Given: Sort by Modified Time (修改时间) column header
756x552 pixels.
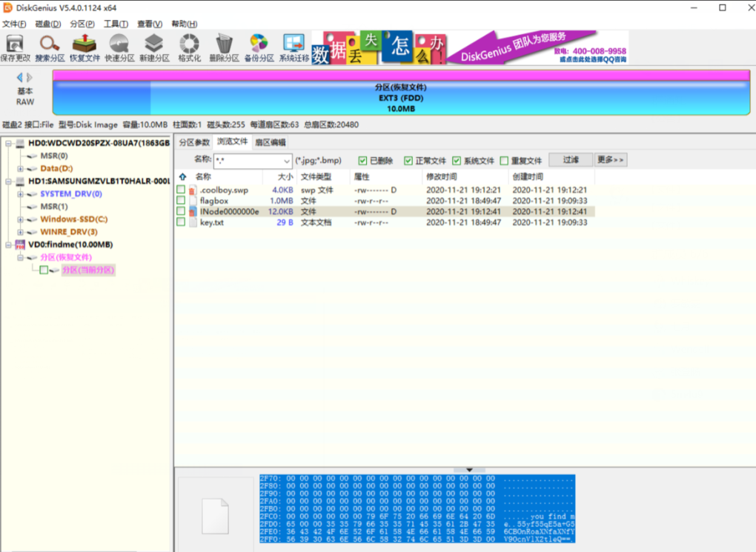Looking at the screenshot, I should coord(465,176).
